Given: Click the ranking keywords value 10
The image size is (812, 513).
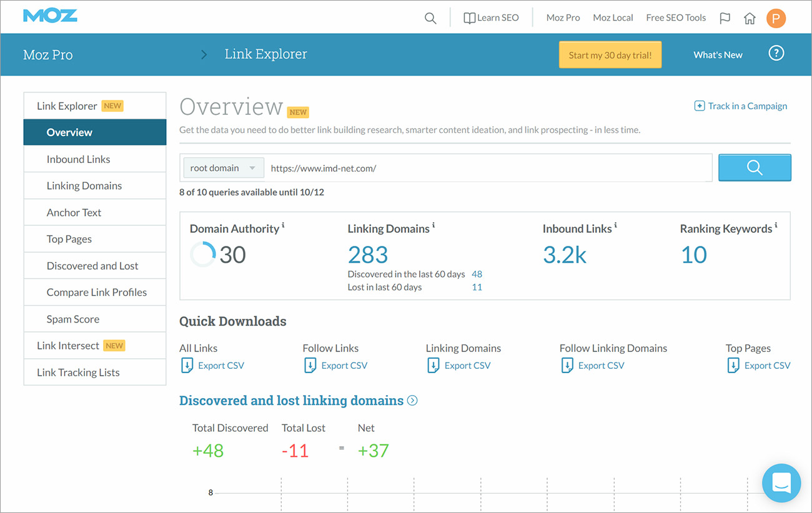Looking at the screenshot, I should 693,255.
